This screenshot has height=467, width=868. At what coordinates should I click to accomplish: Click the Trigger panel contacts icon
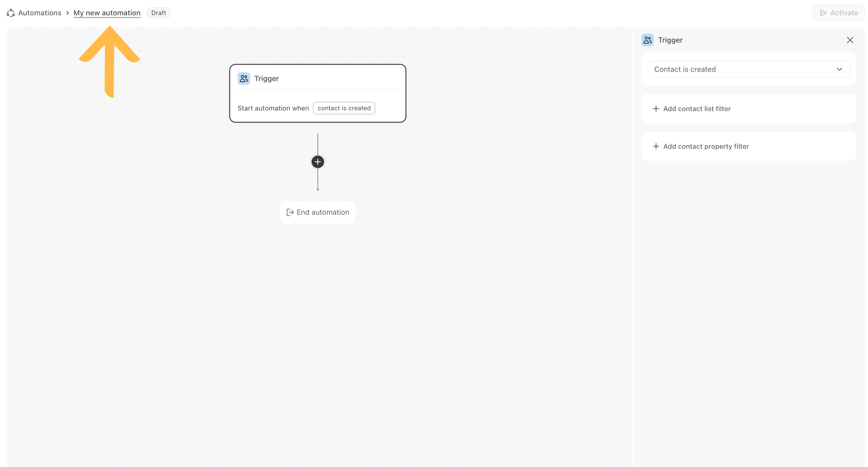click(x=647, y=40)
